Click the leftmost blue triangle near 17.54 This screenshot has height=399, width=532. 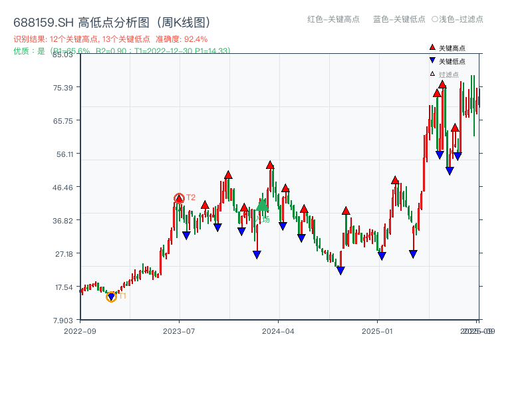tap(112, 297)
